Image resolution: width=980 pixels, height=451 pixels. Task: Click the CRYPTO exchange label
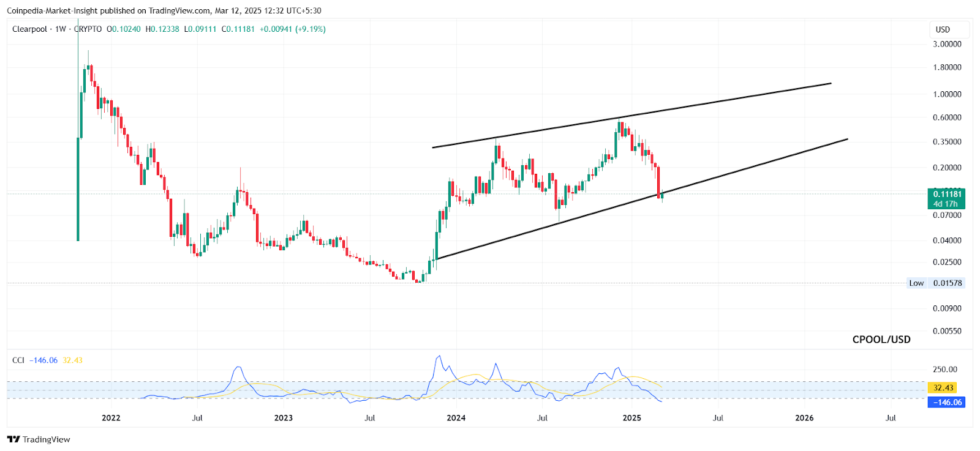point(88,29)
